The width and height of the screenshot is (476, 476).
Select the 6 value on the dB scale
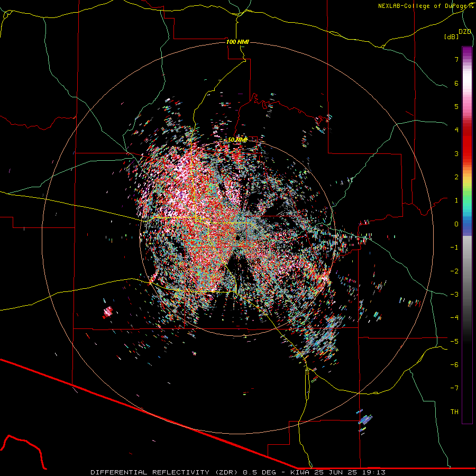pyautogui.click(x=456, y=83)
